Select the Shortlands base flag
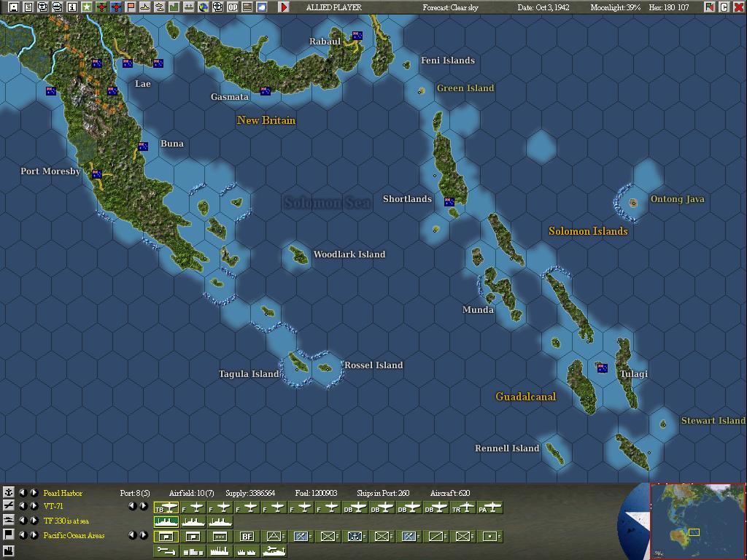This screenshot has height=560, width=747. (449, 202)
